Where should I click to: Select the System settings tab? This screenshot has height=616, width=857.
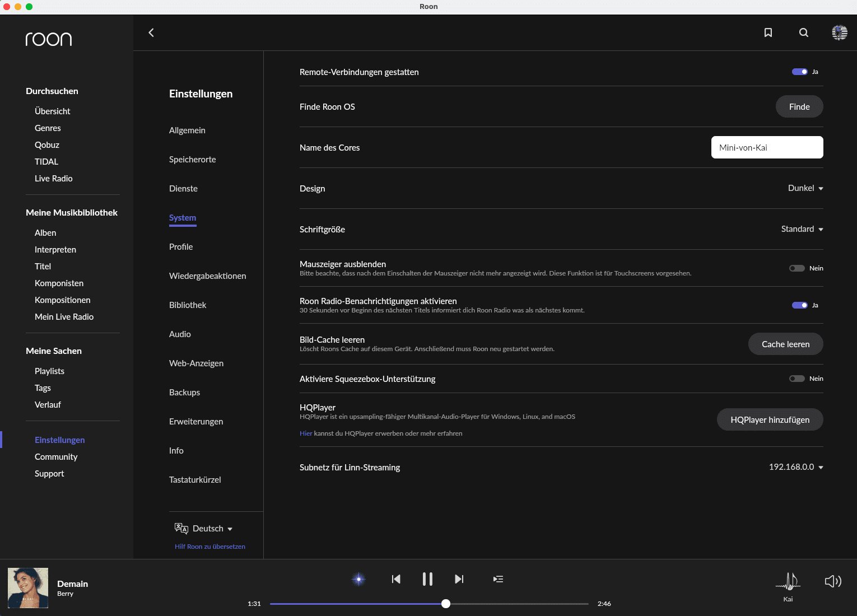tap(183, 218)
